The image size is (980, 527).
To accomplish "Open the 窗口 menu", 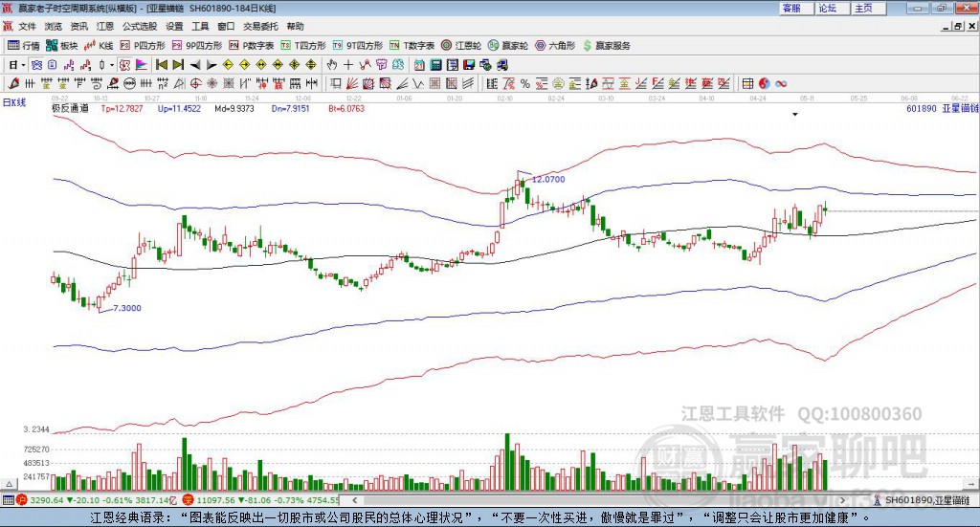I will click(x=226, y=26).
